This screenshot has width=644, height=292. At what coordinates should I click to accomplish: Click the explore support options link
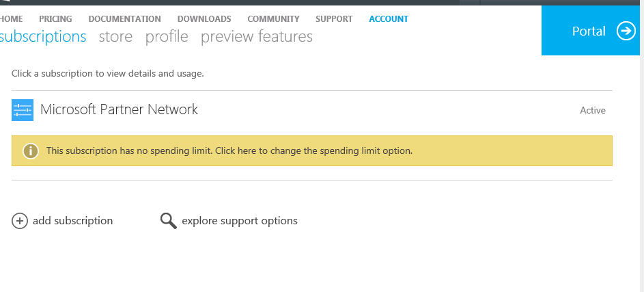[240, 221]
